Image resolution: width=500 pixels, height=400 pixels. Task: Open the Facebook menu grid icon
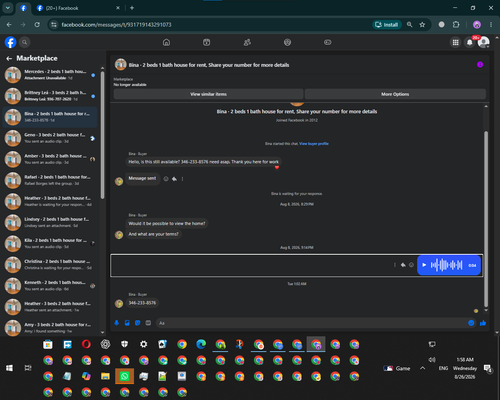pyautogui.click(x=455, y=42)
